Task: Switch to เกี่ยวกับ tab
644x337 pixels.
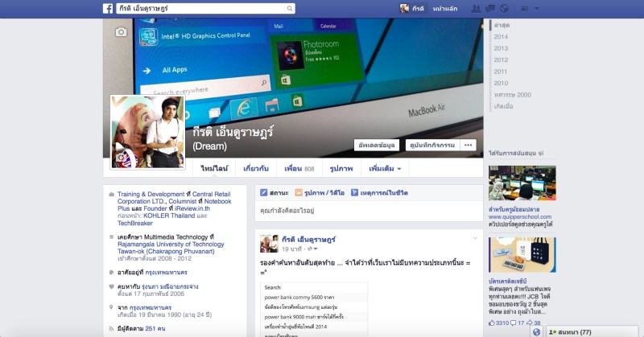Action: pos(256,168)
